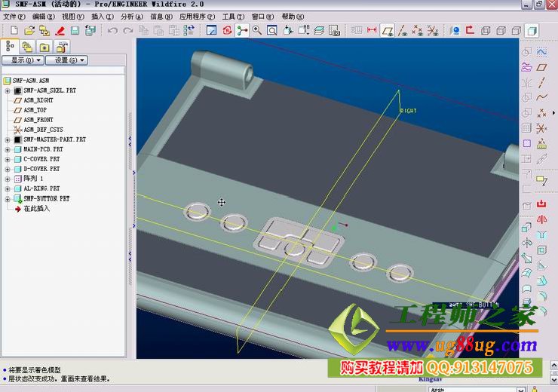Click the RIGHT datum plane label in the viewport
Viewport: 558px width, 392px height.
tap(408, 111)
